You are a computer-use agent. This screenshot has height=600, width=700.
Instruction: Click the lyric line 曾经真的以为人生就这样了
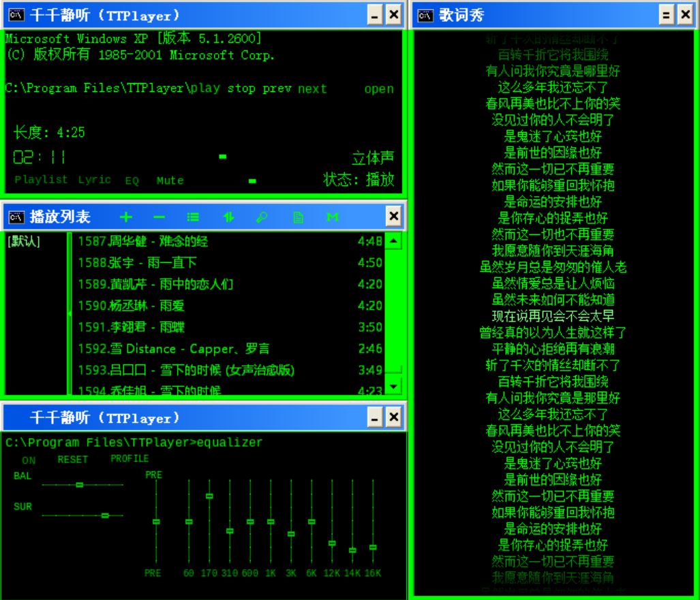tap(553, 333)
